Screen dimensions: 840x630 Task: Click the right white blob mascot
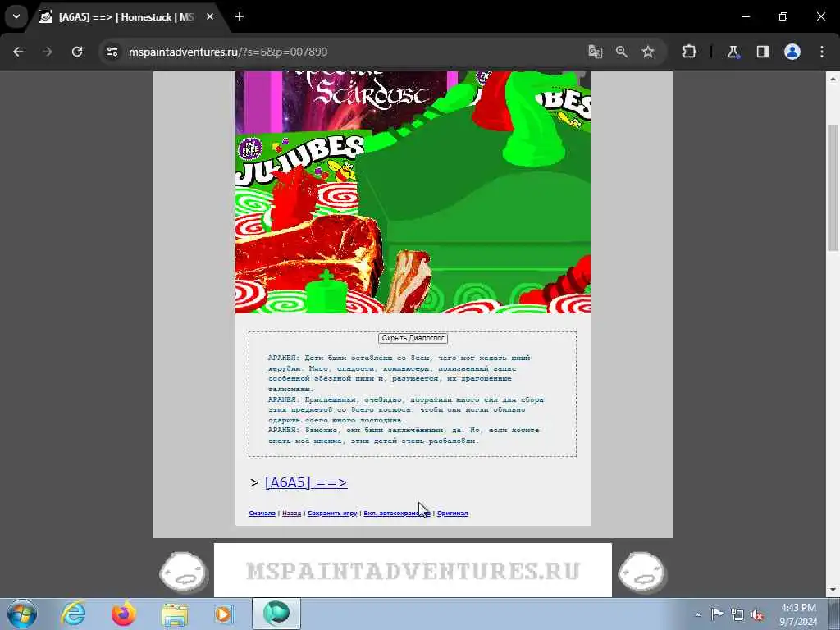pos(641,573)
